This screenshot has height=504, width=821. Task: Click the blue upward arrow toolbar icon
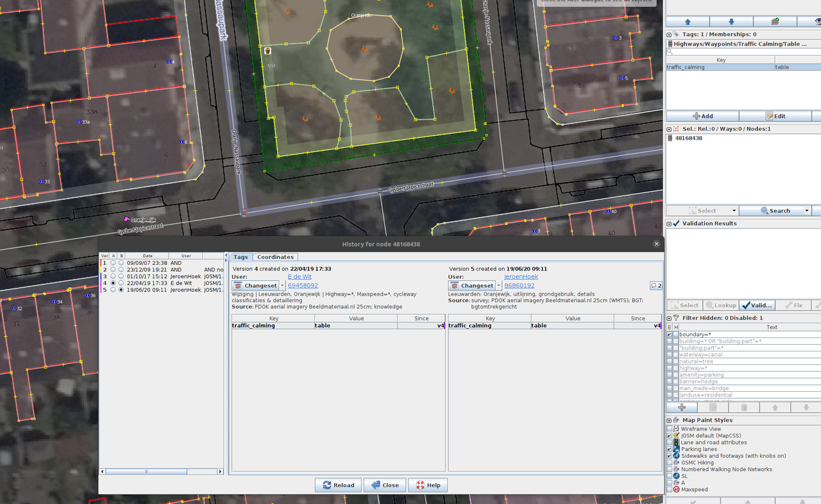688,21
